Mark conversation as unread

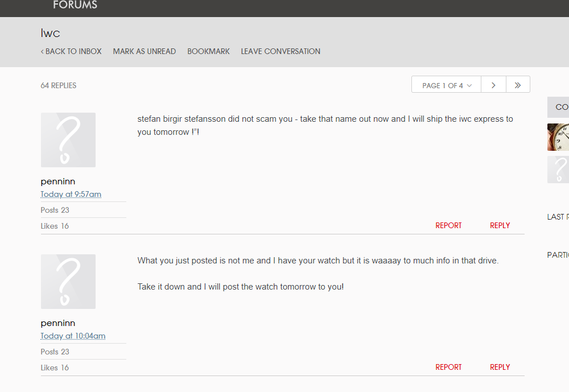tap(145, 51)
